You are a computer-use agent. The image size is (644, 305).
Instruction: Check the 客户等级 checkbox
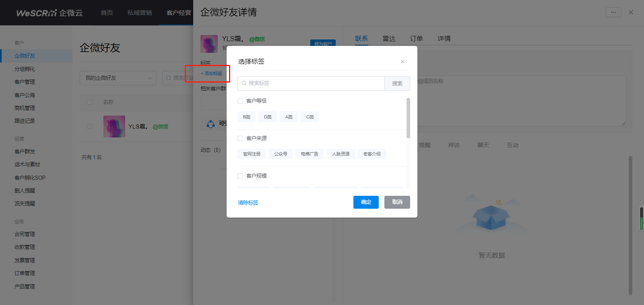coord(240,101)
